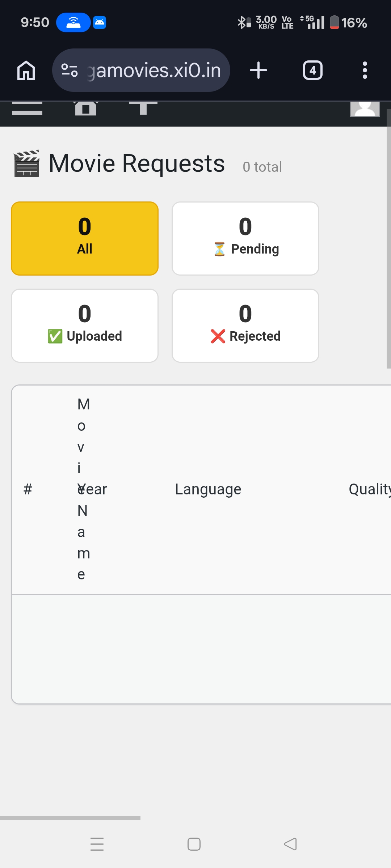Filter by Pending requests

[x=245, y=238]
